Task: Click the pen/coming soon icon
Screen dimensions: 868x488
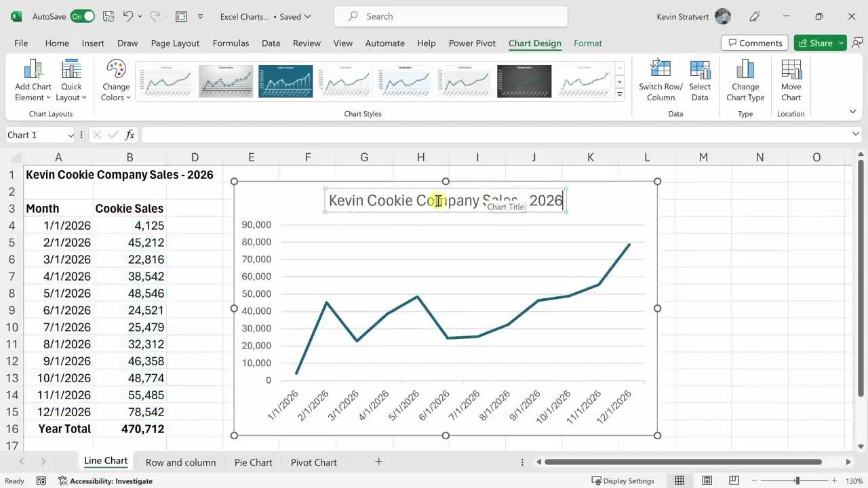Action: [755, 16]
